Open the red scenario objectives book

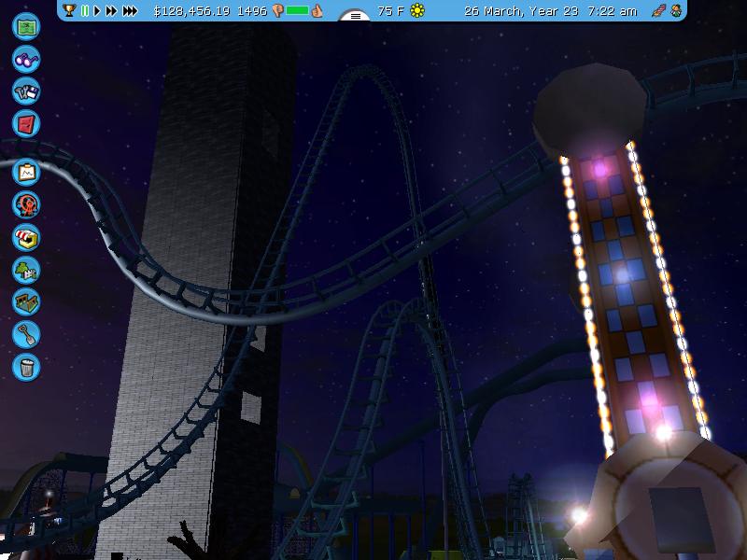(x=26, y=124)
